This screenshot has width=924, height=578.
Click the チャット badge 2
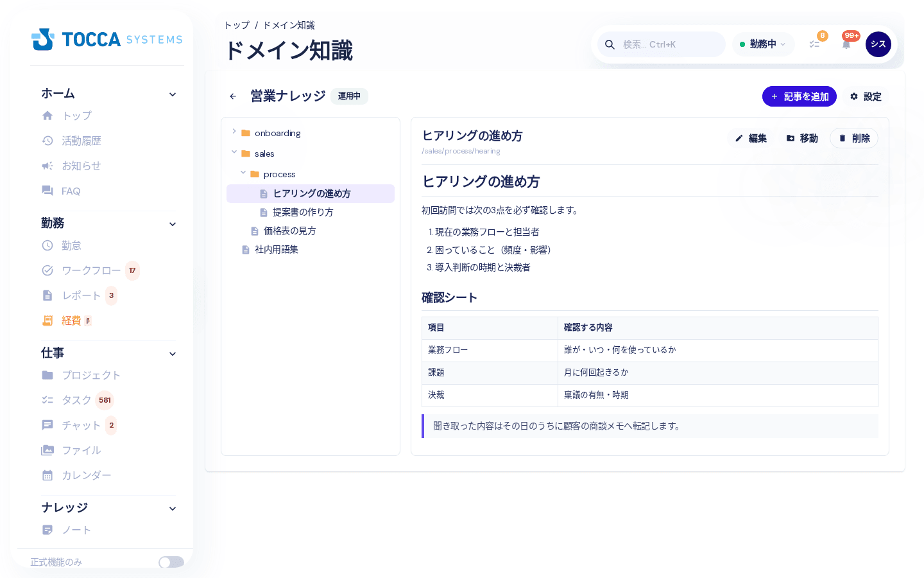click(x=112, y=425)
